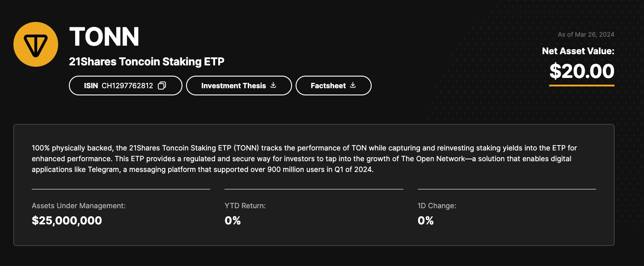Click the Net Asset Value label
The image size is (644, 266).
(578, 51)
